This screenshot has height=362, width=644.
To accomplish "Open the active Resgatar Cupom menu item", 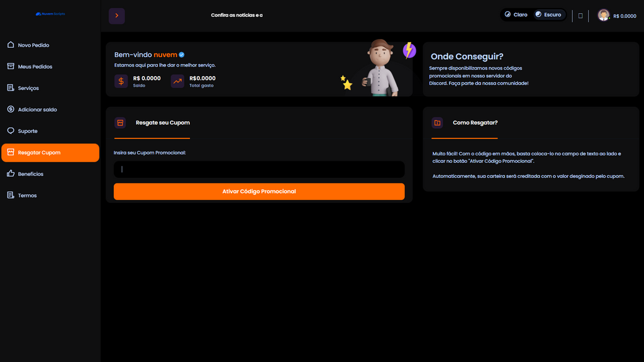I will pos(50,153).
